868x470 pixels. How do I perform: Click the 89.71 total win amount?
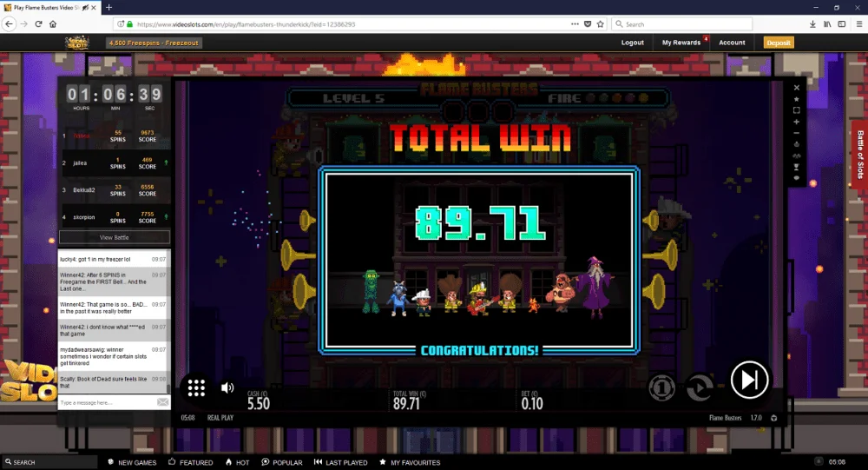481,224
